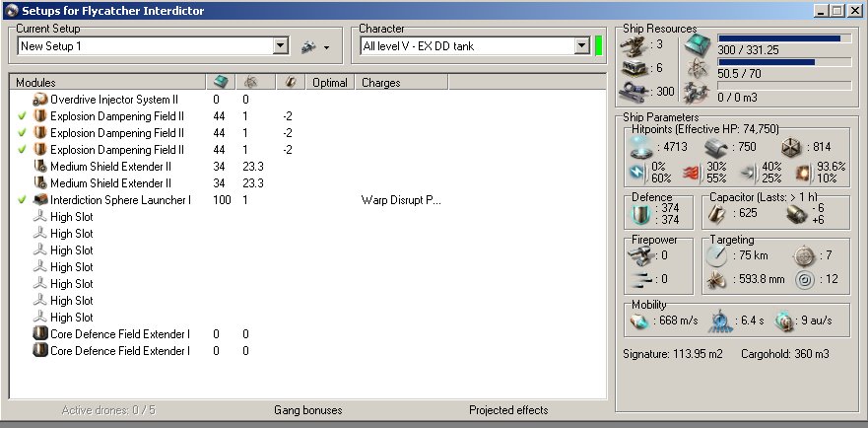
Task: Click the drone bay usage bar
Action: 784,86
